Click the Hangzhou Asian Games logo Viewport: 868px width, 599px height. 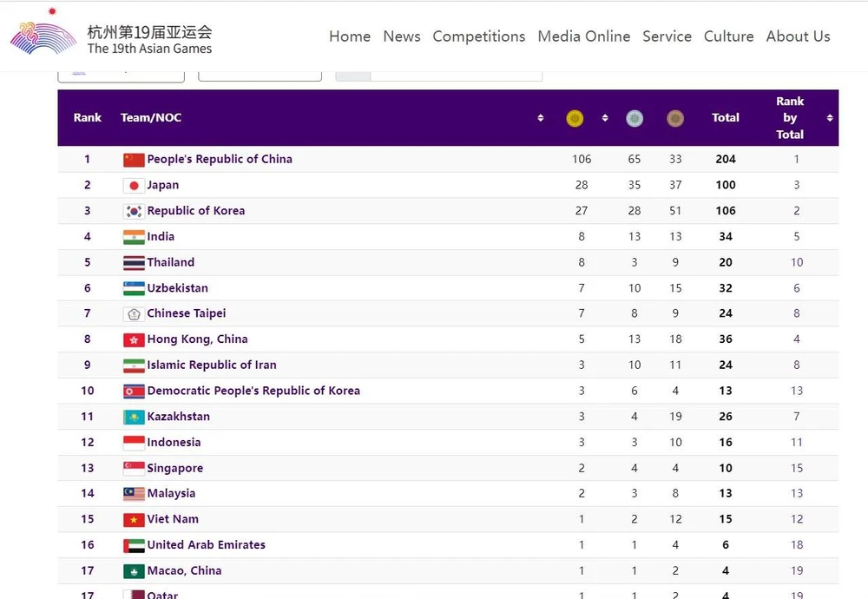(x=43, y=35)
